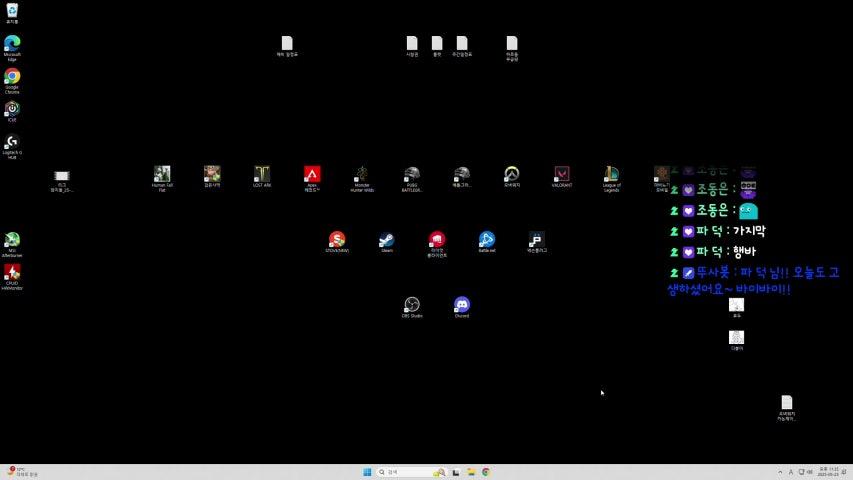Select the white P logo launcher icon
The height and width of the screenshot is (480, 853).
point(536,242)
